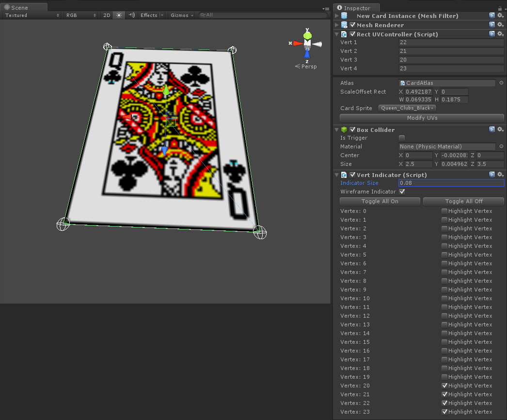The height and width of the screenshot is (420, 507).
Task: Click the Toggle All Off button
Action: 464,201
